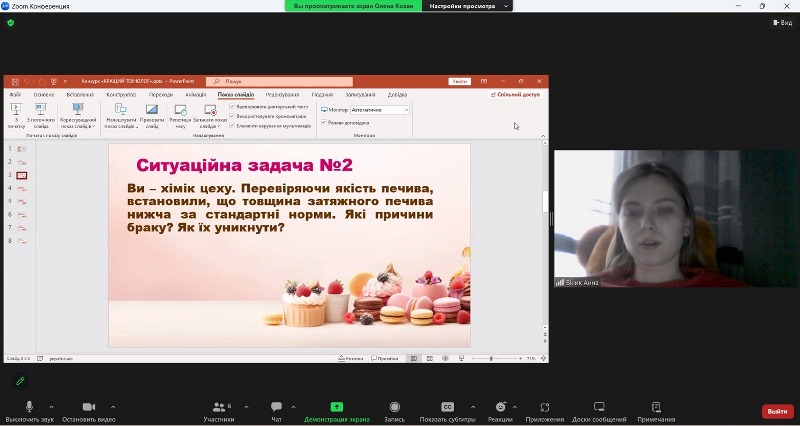The image size is (800, 426).
Task: Switch to reading view icon
Action: click(x=445, y=359)
